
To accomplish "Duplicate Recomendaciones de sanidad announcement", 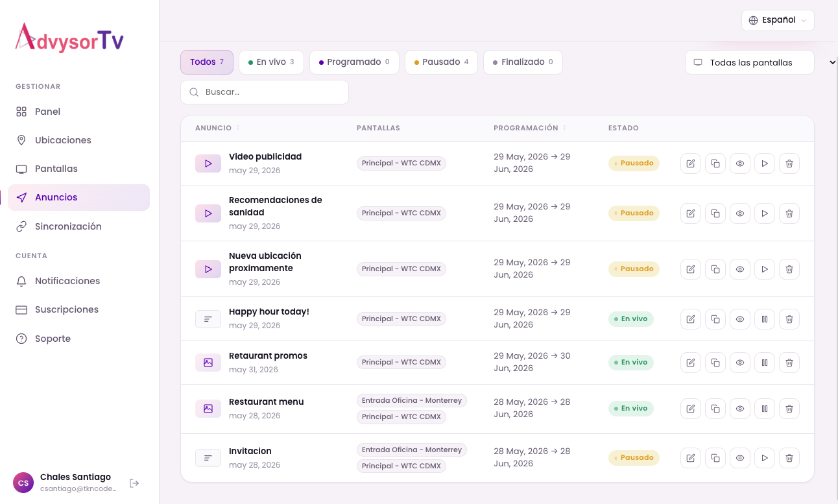I will (715, 213).
